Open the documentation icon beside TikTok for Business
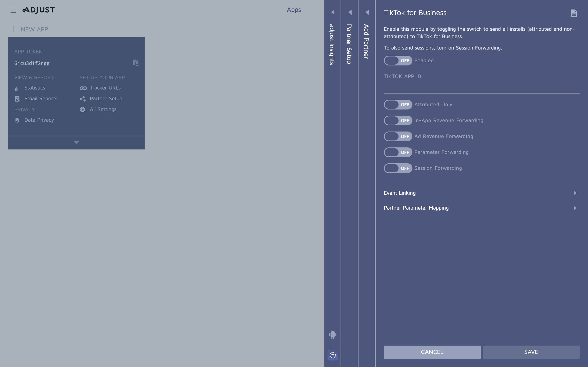The height and width of the screenshot is (367, 588). click(574, 13)
